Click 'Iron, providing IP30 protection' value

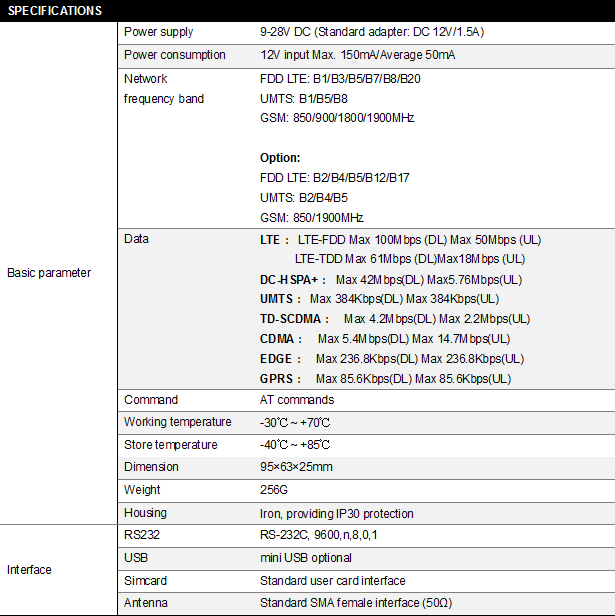337,514
